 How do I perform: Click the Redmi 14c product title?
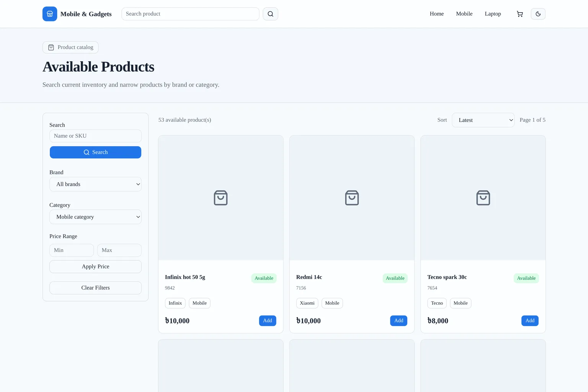[x=309, y=277]
